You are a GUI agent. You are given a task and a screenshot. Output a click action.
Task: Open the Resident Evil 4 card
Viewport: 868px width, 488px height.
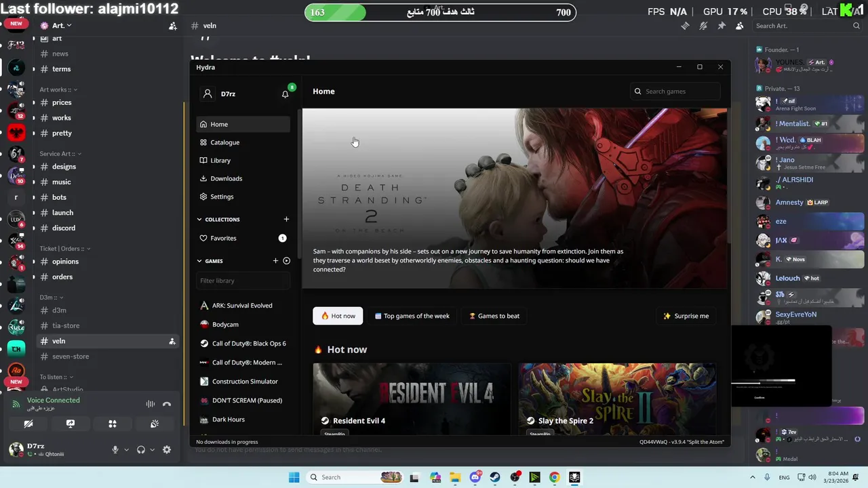(412, 399)
